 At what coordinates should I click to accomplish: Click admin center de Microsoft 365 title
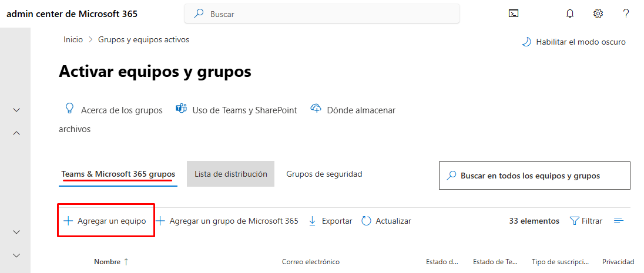72,14
